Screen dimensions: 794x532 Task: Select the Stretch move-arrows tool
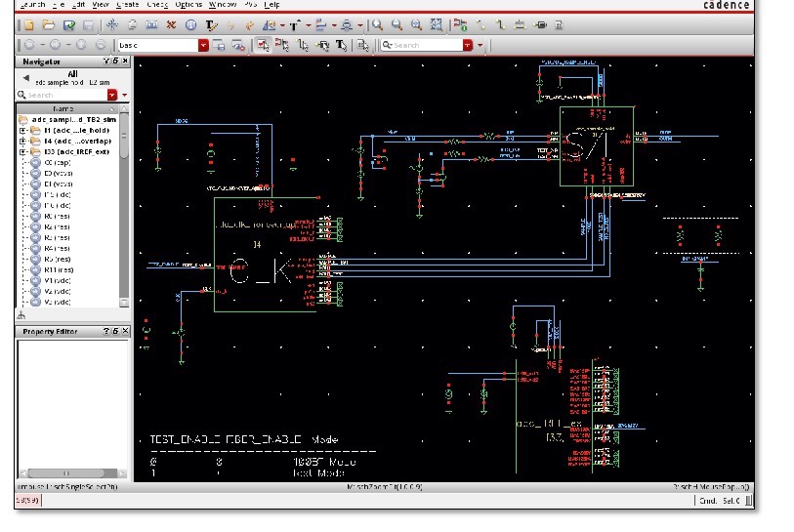click(x=112, y=24)
